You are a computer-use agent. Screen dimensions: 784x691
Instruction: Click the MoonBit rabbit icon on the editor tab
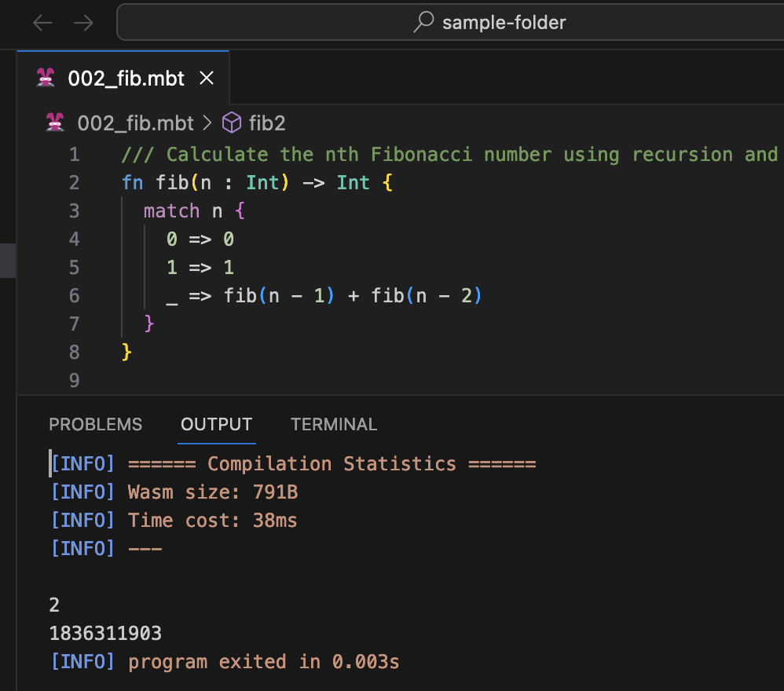(47, 79)
